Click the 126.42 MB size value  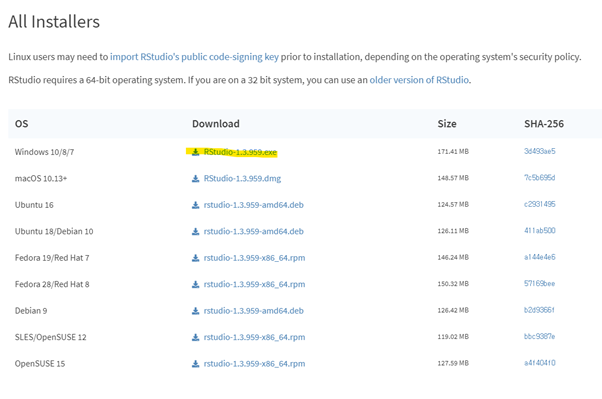pyautogui.click(x=453, y=310)
